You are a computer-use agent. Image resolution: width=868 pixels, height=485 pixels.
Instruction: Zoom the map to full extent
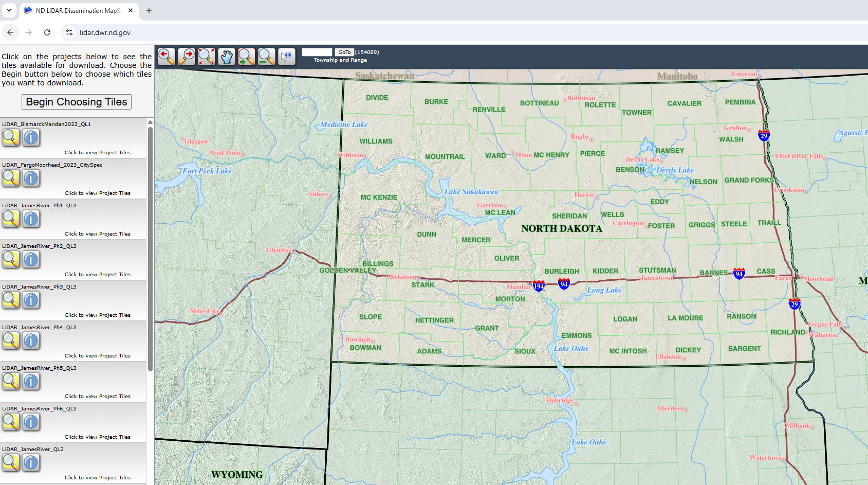tap(207, 57)
